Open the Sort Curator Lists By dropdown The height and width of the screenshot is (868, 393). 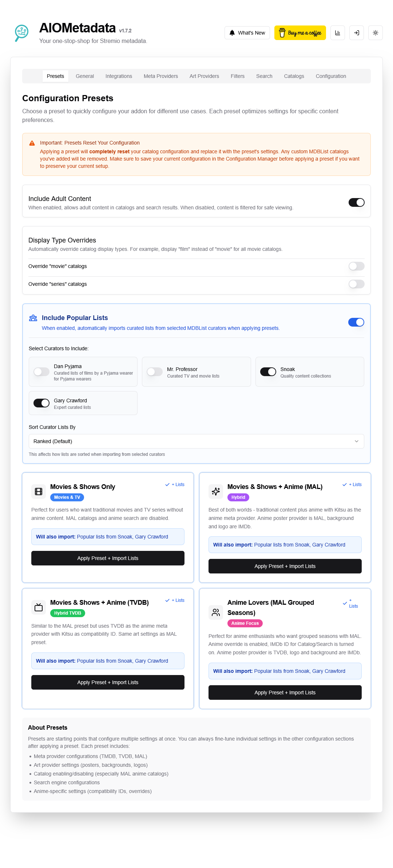click(196, 441)
